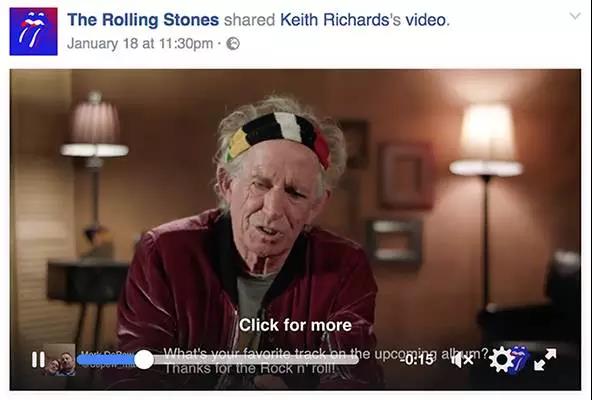592x400 pixels.
Task: Pause the playing video
Action: tap(38, 359)
